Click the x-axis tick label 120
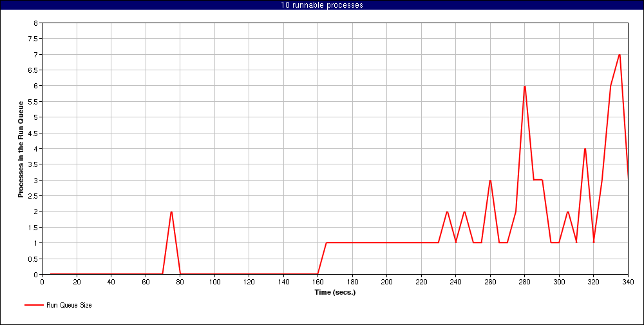Image resolution: width=644 pixels, height=325 pixels. pos(249,282)
